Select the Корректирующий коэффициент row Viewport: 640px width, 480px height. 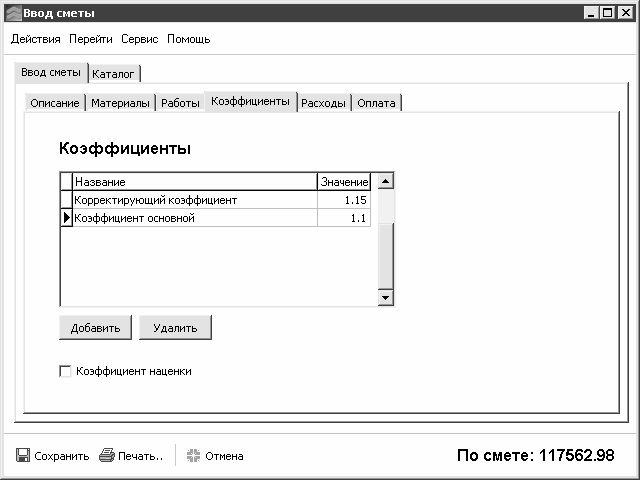click(x=216, y=200)
